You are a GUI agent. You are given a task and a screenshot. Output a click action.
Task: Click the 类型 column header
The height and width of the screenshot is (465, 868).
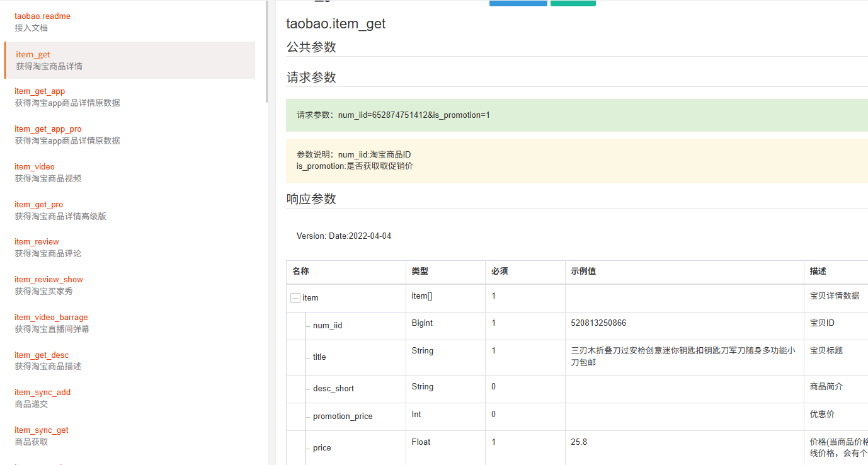tap(420, 272)
